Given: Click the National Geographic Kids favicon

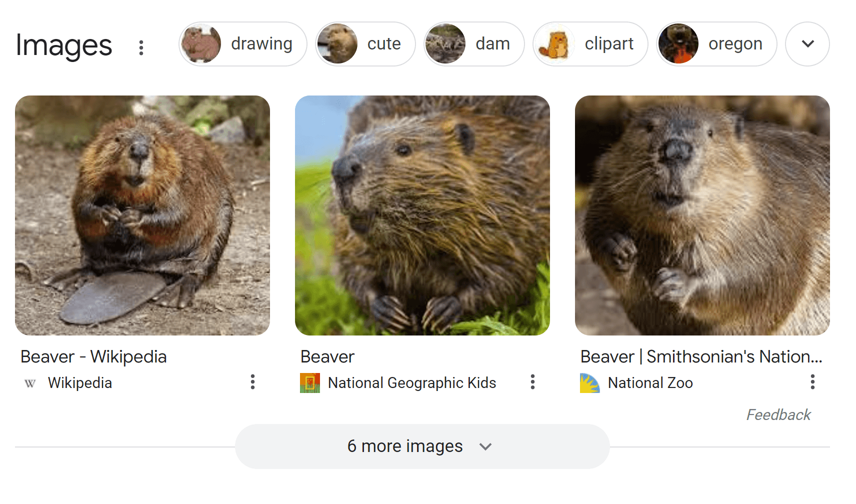Looking at the screenshot, I should 310,383.
